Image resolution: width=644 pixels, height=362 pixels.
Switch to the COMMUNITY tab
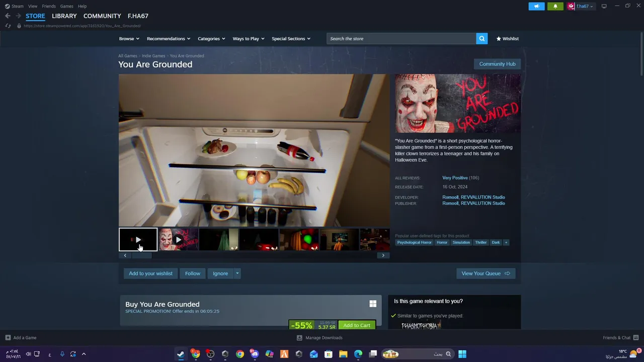[102, 16]
